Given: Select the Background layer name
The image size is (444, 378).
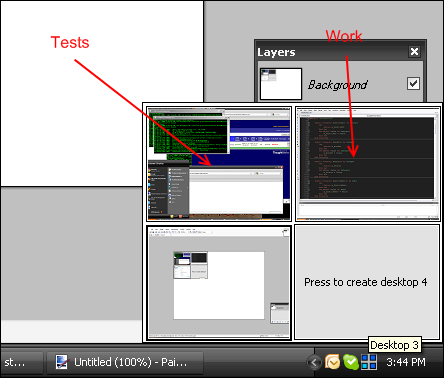Looking at the screenshot, I should point(337,85).
